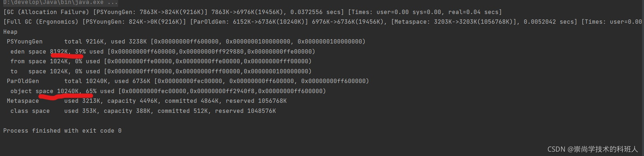Click the from space 1024K line
This screenshot has height=156, width=644.
pyautogui.click(x=161, y=61)
